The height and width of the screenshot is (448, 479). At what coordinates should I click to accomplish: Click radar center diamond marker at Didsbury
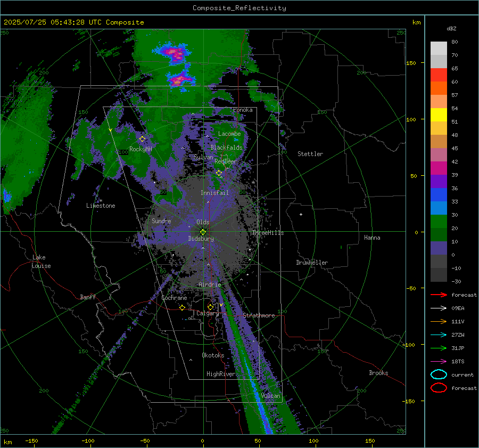point(203,232)
